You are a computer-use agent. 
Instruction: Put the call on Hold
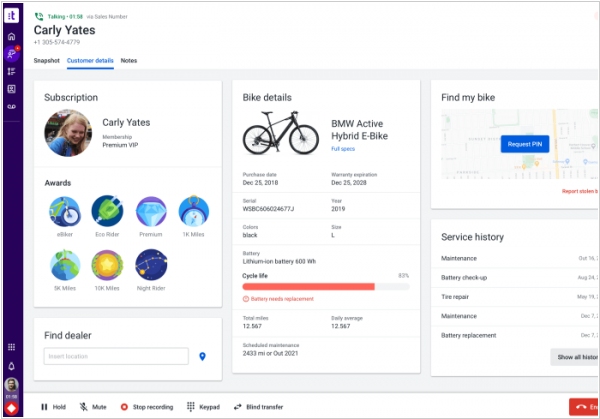point(53,407)
